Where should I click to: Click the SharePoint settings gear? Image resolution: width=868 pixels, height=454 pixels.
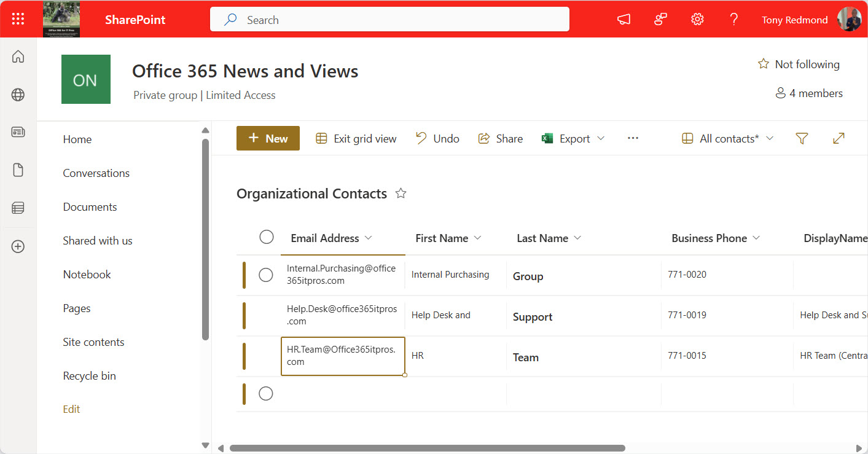click(x=697, y=19)
